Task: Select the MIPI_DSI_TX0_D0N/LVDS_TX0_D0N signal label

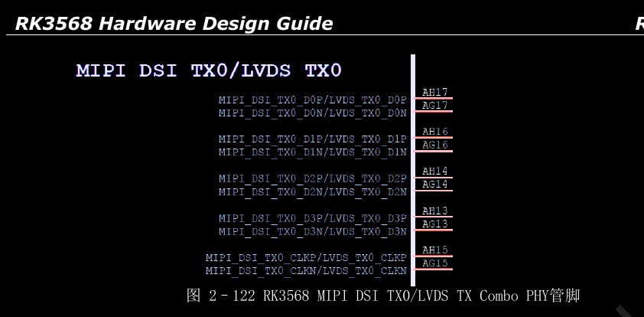Action: pyautogui.click(x=312, y=113)
